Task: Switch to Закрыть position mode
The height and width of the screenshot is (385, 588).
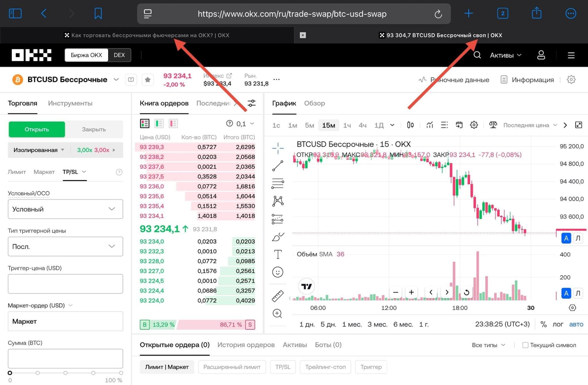Action: click(x=94, y=129)
